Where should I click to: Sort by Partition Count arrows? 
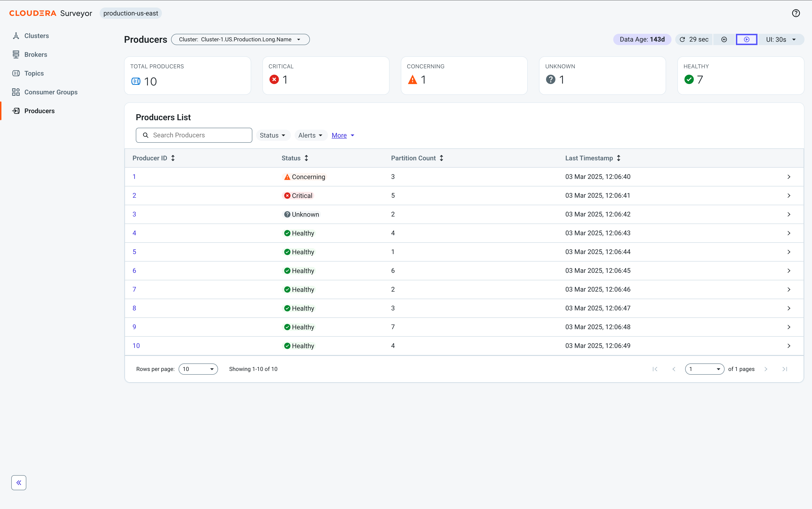(x=441, y=158)
